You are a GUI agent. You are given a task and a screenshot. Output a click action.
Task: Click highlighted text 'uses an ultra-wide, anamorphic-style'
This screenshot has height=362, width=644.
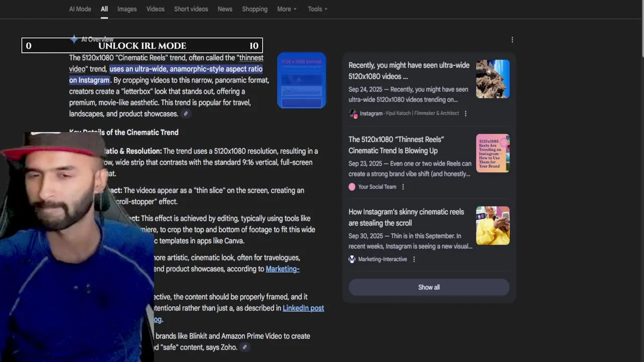point(186,69)
